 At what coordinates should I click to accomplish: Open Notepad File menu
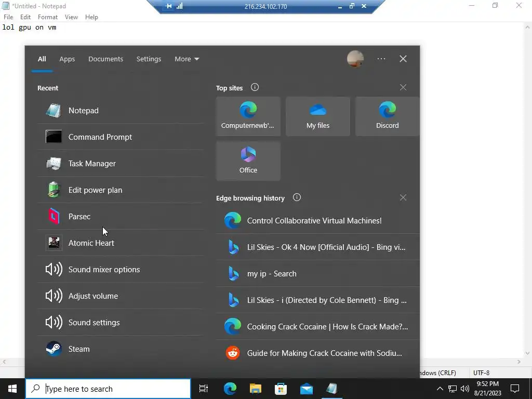point(8,17)
